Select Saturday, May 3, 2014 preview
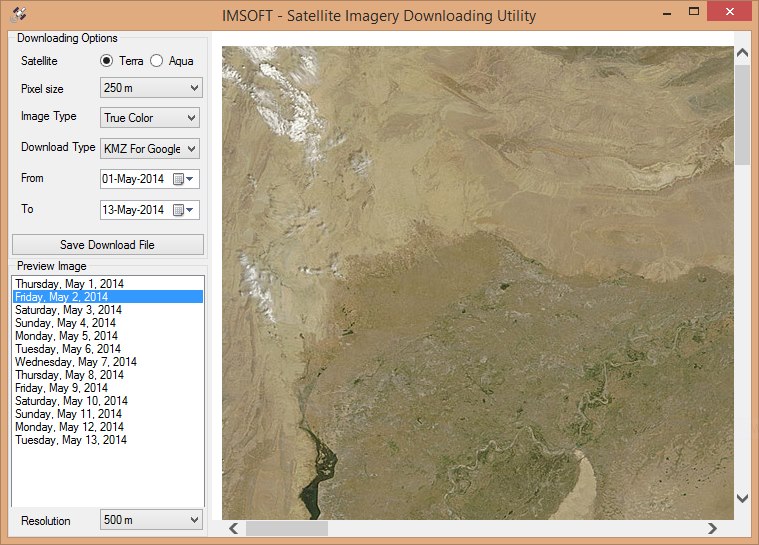759x545 pixels. [x=107, y=310]
